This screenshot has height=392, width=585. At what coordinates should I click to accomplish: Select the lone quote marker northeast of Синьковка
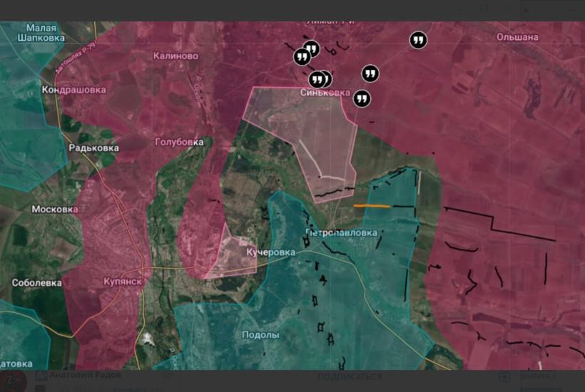pos(370,73)
